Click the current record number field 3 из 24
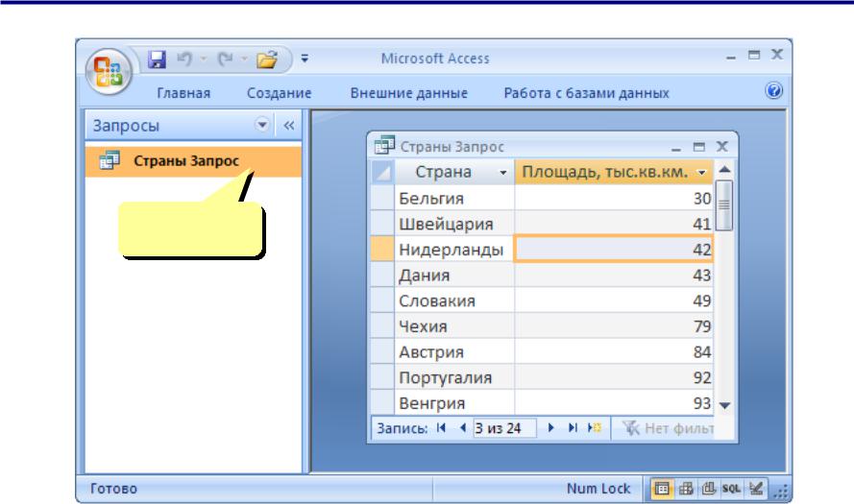Screen dimensions: 854x504 click(504, 428)
